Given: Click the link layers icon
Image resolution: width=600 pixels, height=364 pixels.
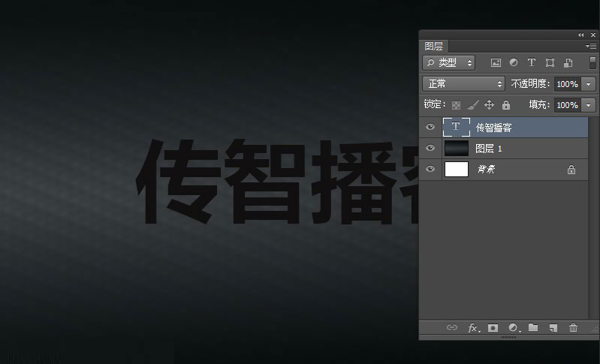Looking at the screenshot, I should pos(452,327).
